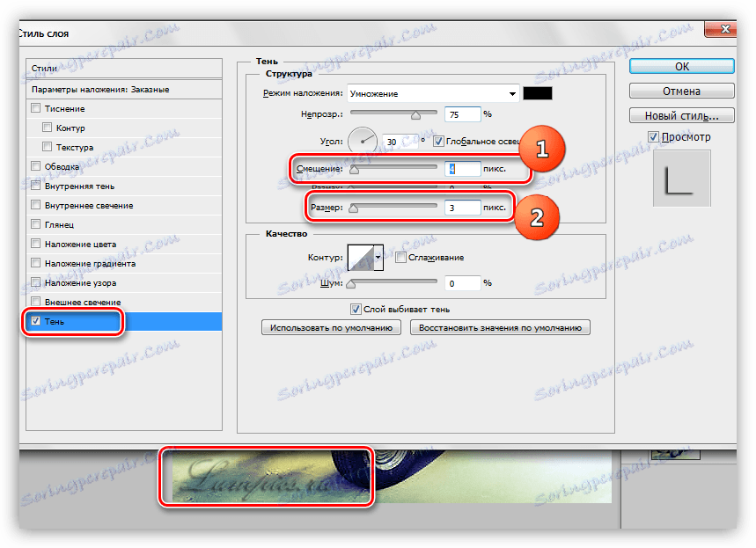Toggle the Глянец checkbox
This screenshot has height=548, width=756.
pos(35,224)
